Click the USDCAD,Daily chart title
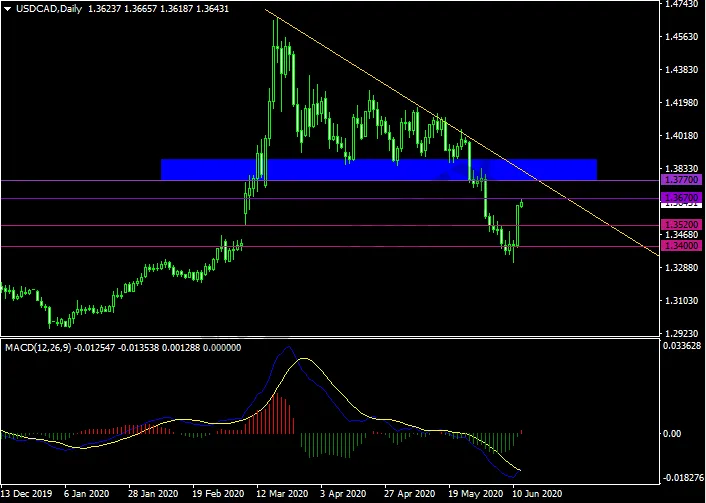The height and width of the screenshot is (503, 706). 49,9
